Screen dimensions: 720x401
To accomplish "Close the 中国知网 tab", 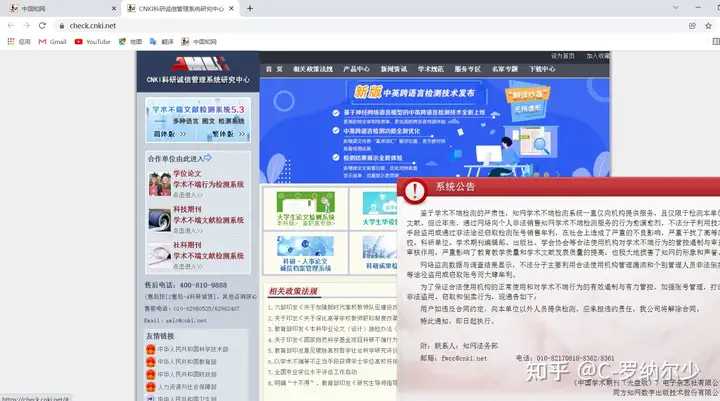I will click(114, 8).
